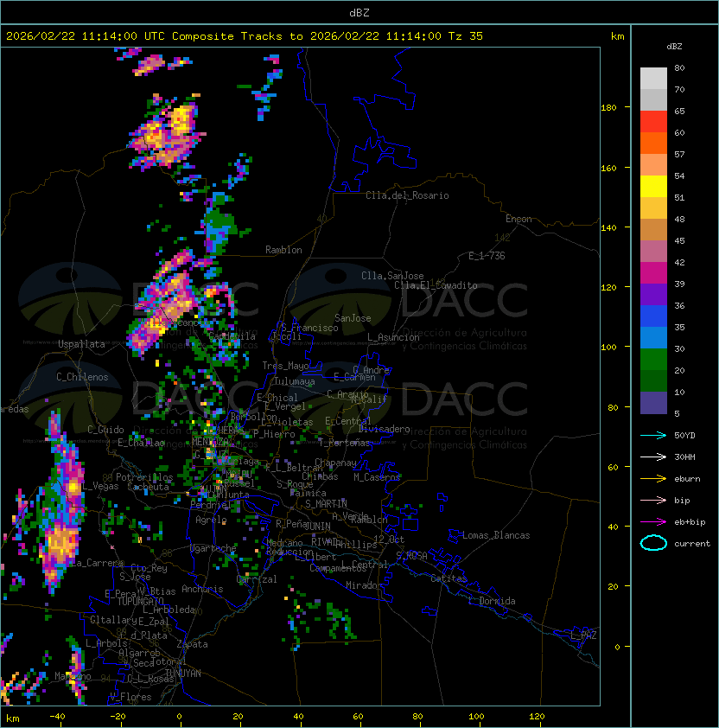Click the 'km' label at bottom-left axis corner

coord(13,718)
